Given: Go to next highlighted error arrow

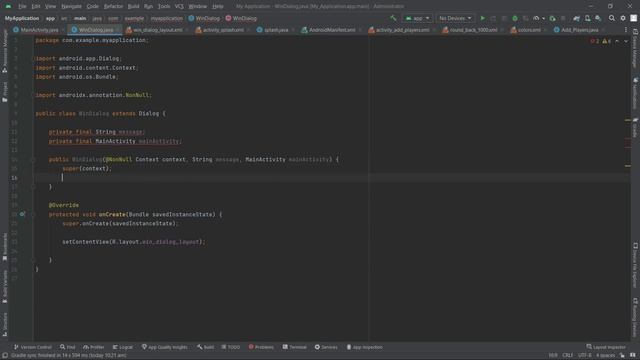Looking at the screenshot, I should [x=626, y=41].
